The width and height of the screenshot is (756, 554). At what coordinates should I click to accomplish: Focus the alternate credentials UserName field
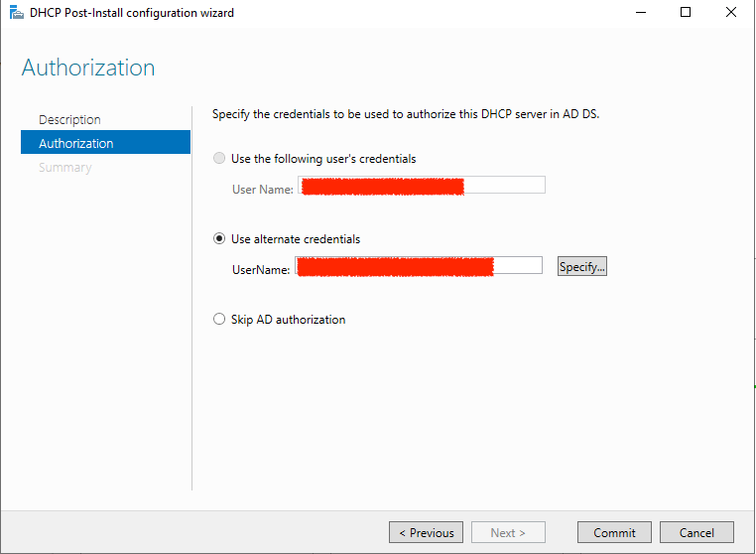pyautogui.click(x=418, y=266)
